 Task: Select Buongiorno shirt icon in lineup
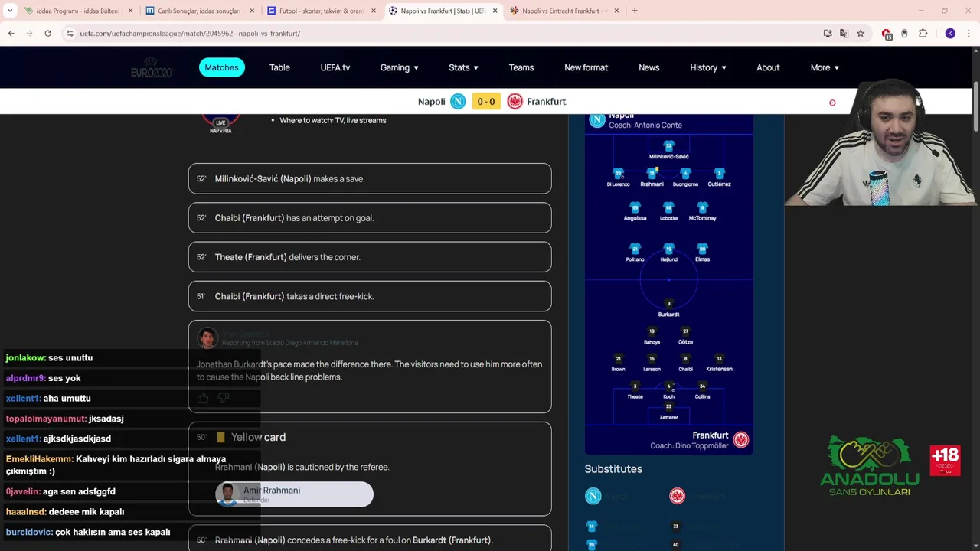pyautogui.click(x=685, y=174)
